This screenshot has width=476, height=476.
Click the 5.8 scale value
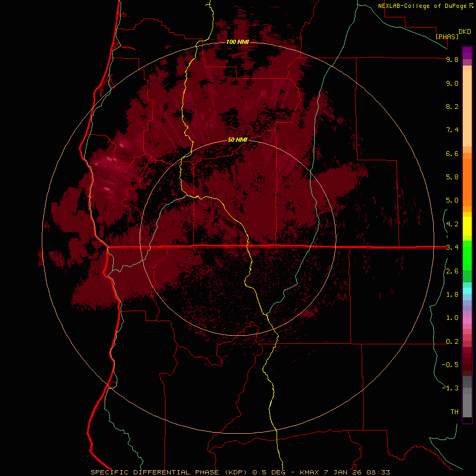[452, 177]
